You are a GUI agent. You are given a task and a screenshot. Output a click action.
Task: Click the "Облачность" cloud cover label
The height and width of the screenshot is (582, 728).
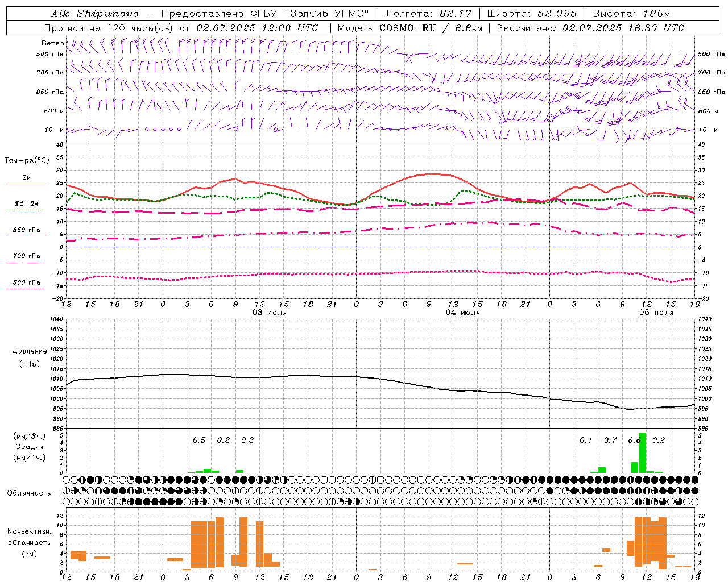click(29, 493)
